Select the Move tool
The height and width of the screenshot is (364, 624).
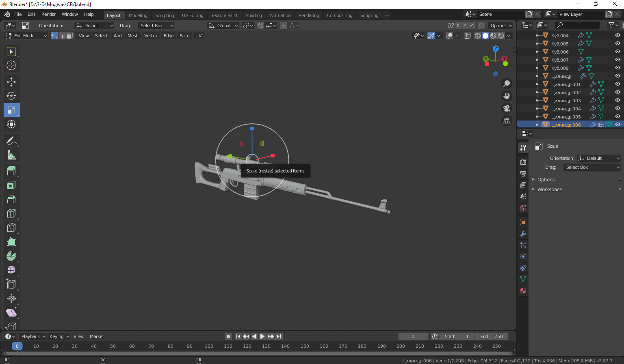(11, 82)
